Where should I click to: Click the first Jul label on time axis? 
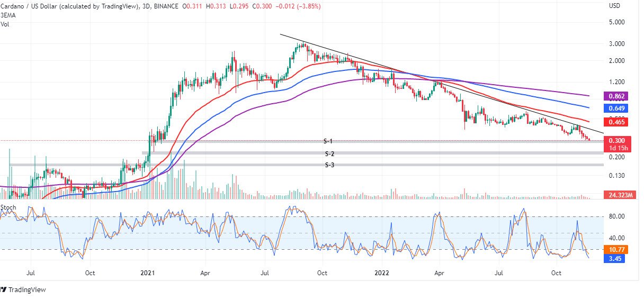(x=30, y=274)
